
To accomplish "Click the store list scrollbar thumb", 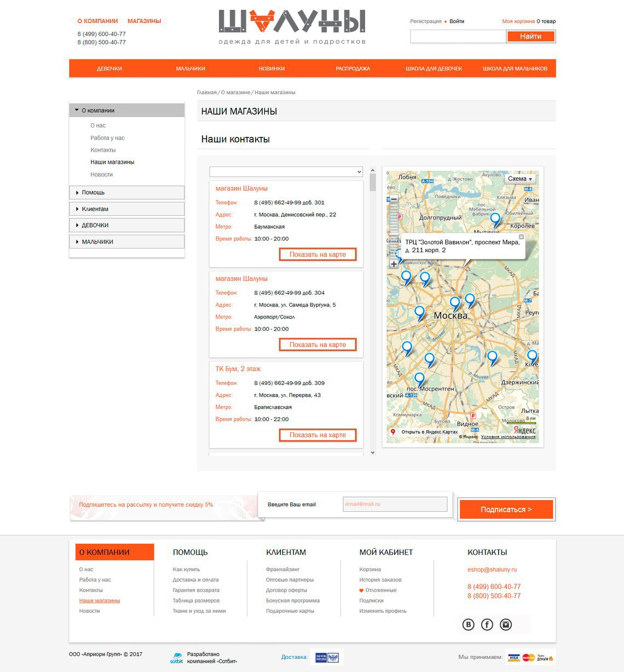I will click(x=373, y=183).
